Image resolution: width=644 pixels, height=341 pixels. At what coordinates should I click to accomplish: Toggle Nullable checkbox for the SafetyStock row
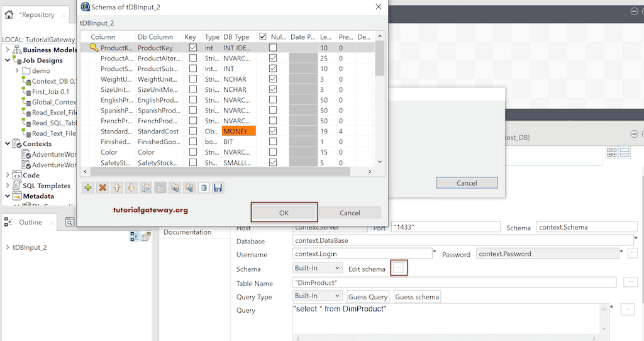273,162
